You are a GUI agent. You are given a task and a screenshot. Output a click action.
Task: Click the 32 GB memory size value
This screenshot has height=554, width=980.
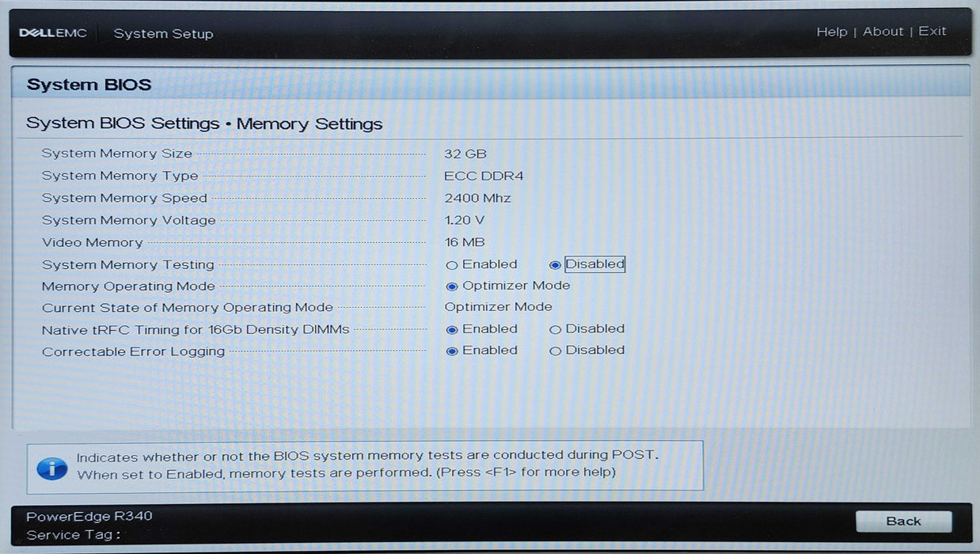[465, 154]
